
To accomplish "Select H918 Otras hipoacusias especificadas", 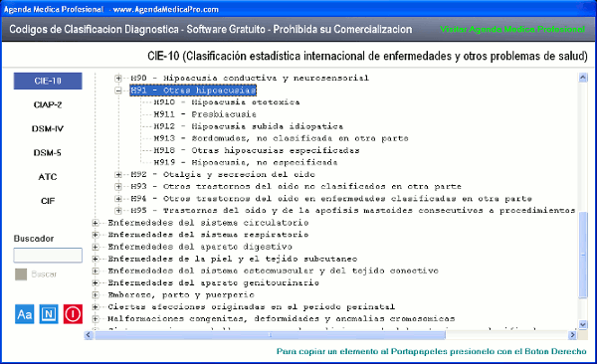I will (x=257, y=150).
